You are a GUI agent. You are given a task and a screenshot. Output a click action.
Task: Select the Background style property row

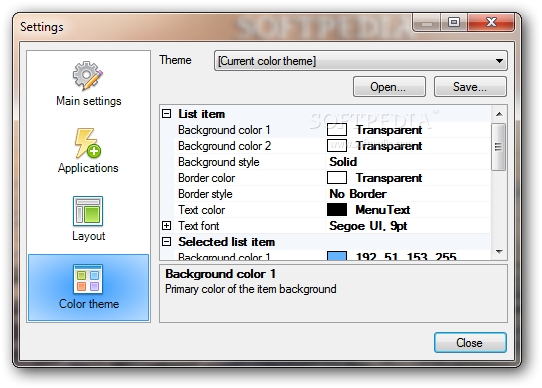tap(332, 162)
